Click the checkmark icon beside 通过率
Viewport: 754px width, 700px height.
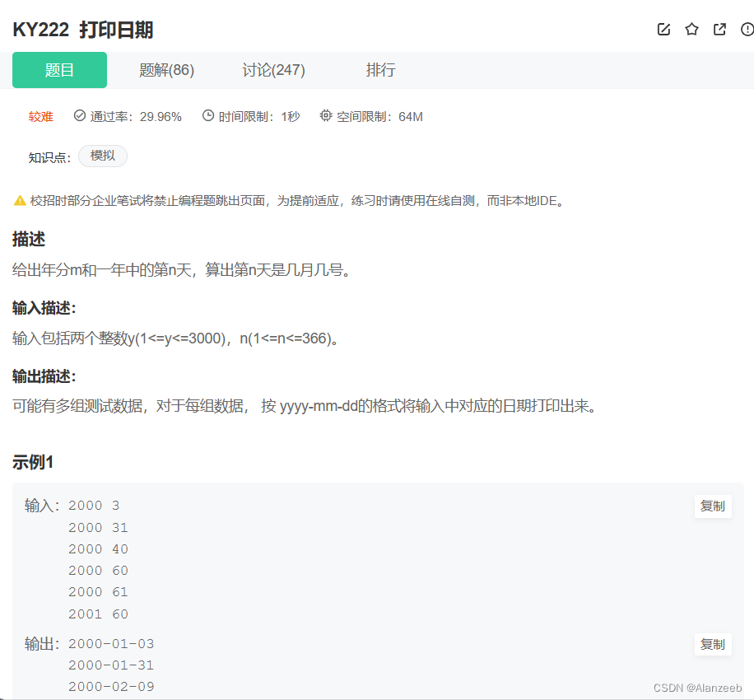[x=78, y=116]
